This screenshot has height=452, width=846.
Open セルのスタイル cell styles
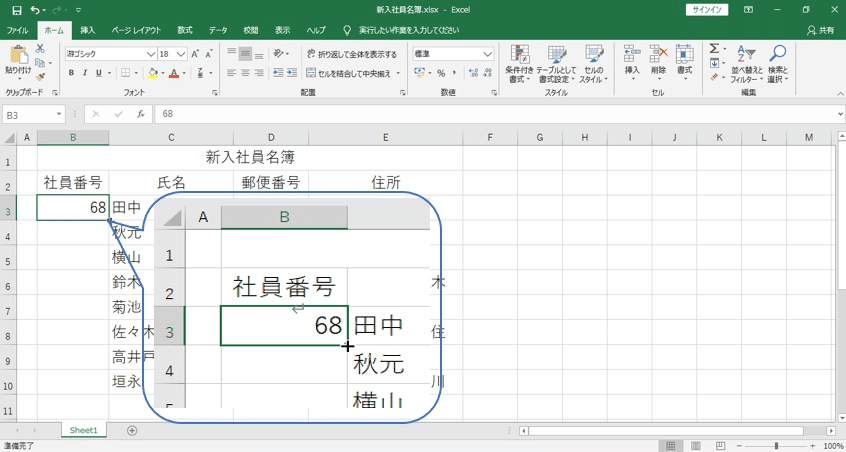tap(593, 64)
